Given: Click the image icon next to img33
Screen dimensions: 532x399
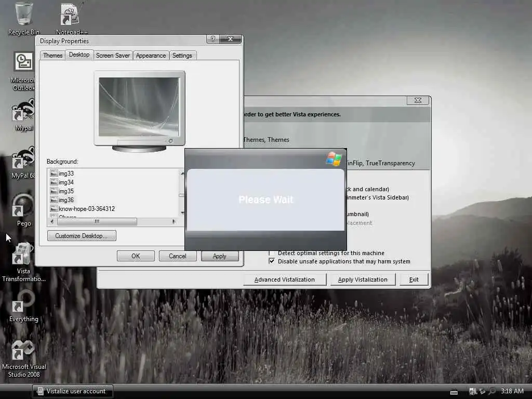Looking at the screenshot, I should [54, 174].
